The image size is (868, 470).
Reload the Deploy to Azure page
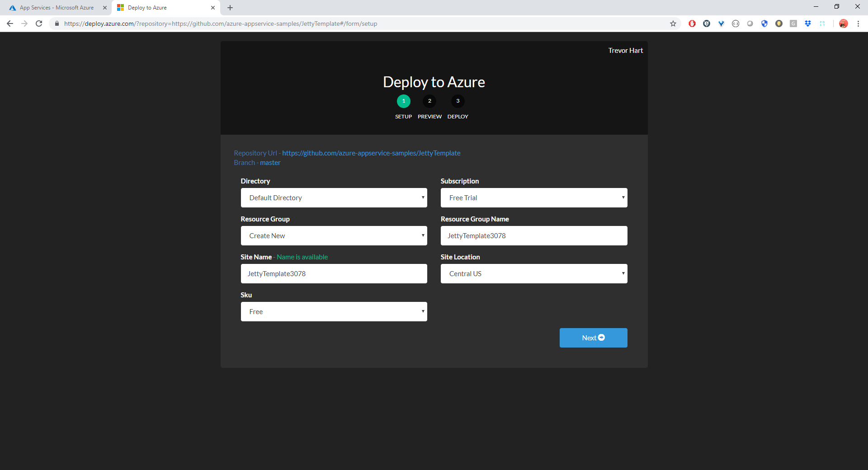pos(39,23)
